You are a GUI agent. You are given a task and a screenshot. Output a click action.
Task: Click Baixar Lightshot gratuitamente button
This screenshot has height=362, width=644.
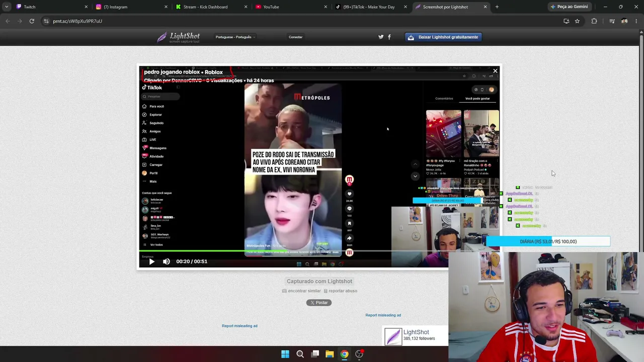[444, 37]
